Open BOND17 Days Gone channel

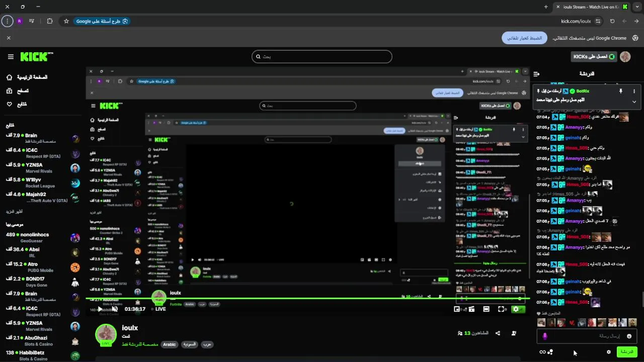(x=43, y=282)
